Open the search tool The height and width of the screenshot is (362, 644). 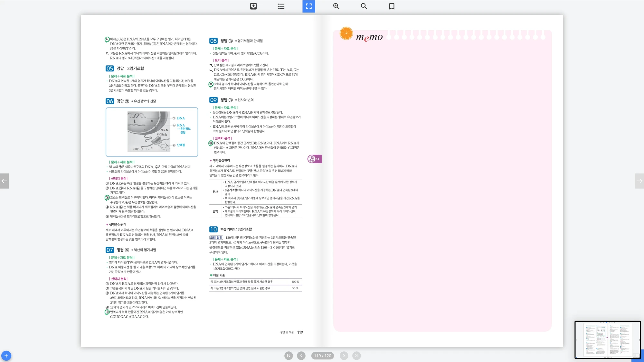coord(364,6)
